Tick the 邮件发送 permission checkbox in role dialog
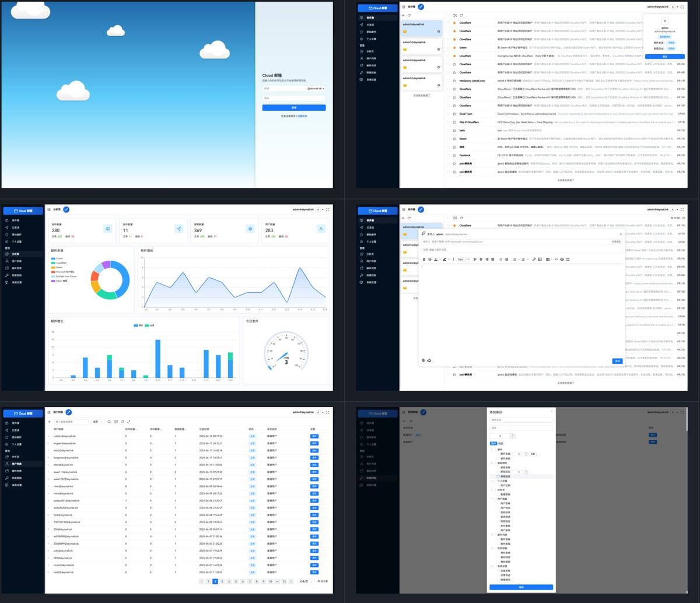This screenshot has width=700, height=603. click(498, 454)
